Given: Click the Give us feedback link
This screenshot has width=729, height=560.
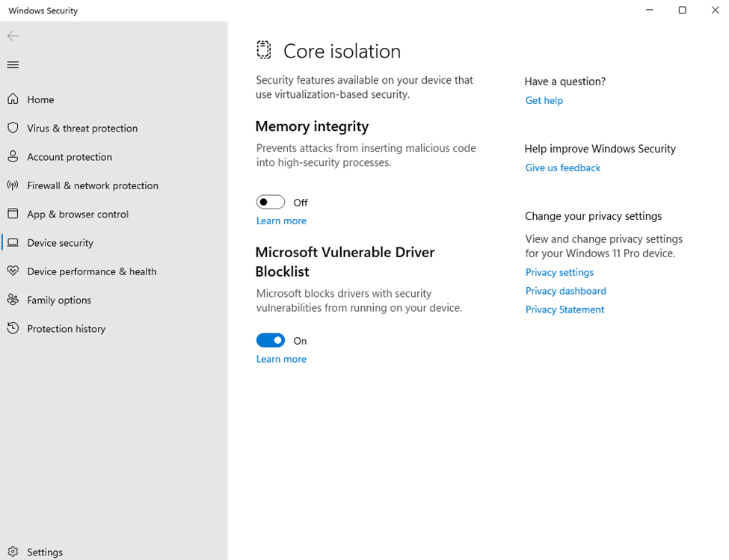Looking at the screenshot, I should coord(562,167).
